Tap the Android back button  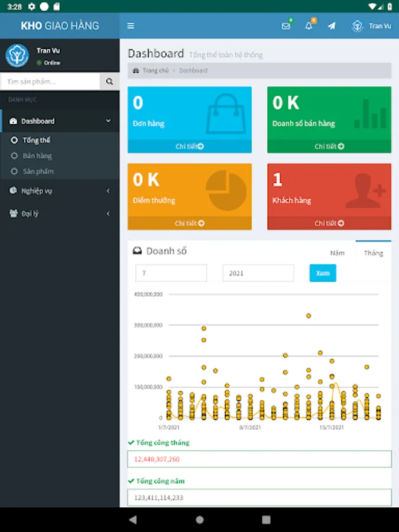click(x=133, y=520)
